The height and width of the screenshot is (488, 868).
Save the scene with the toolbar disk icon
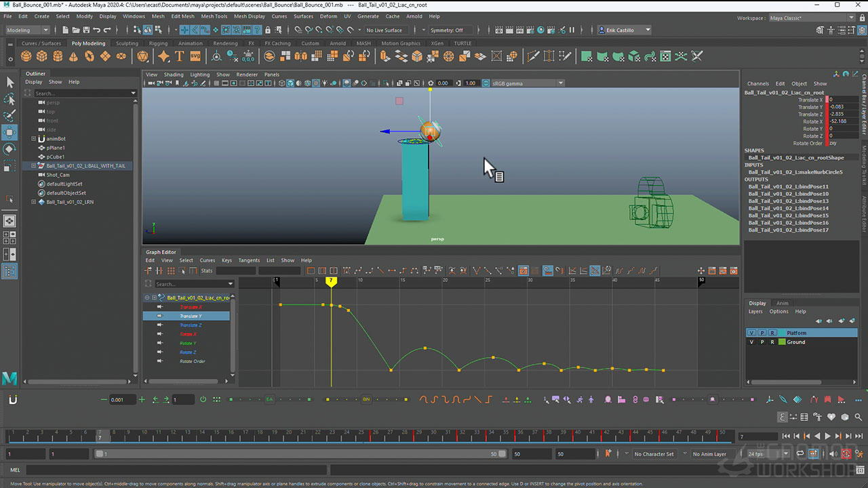point(85,30)
